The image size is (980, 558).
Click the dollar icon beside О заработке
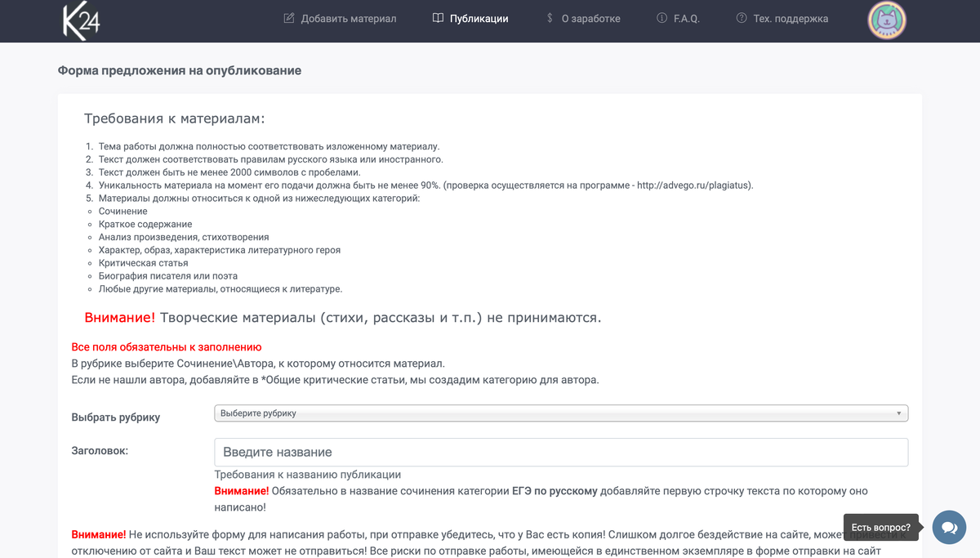[x=550, y=18]
